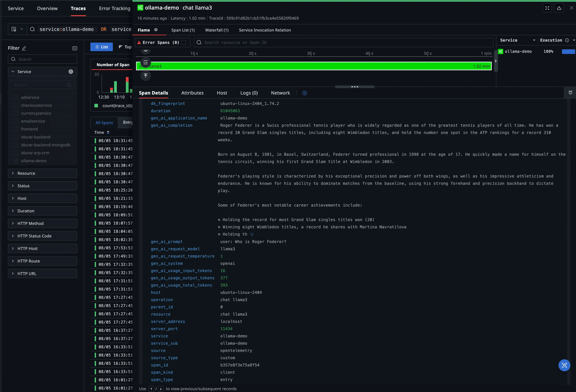This screenshot has height=392, width=576.
Task: Expand the HTTP Status Code filter
Action: tap(42, 236)
